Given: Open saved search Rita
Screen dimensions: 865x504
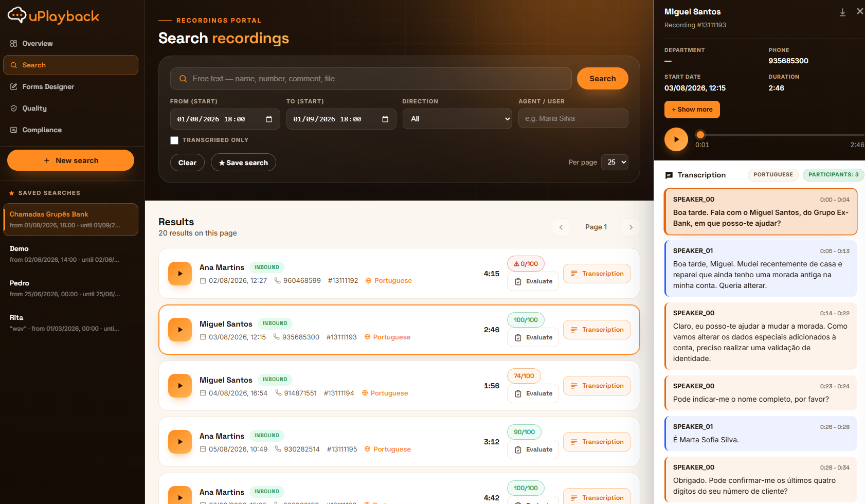Looking at the screenshot, I should [x=70, y=323].
